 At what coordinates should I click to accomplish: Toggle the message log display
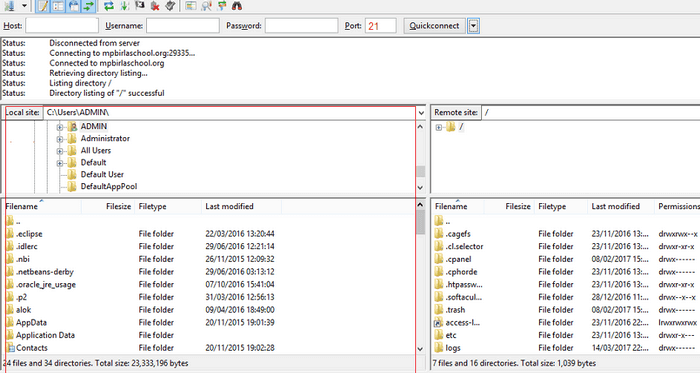(x=42, y=6)
